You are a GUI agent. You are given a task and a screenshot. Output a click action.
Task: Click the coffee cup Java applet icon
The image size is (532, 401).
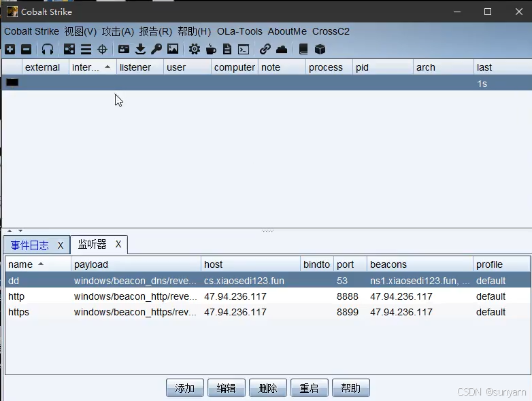(x=211, y=50)
